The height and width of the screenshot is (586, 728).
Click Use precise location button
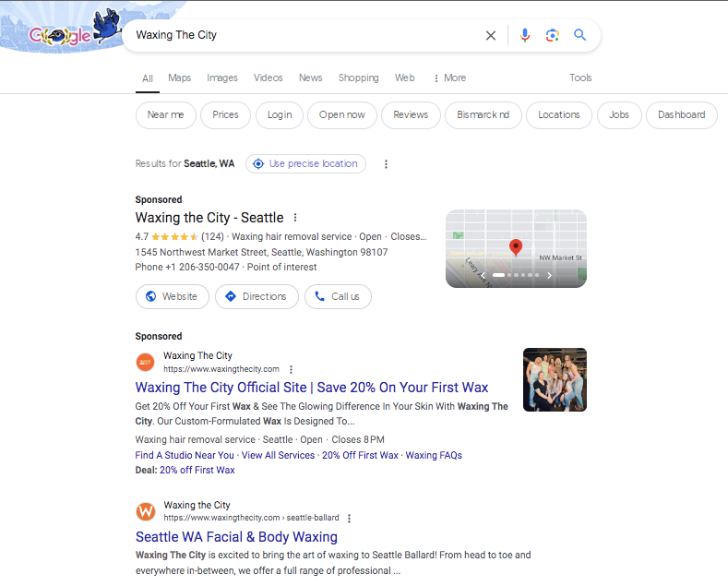[x=305, y=164]
